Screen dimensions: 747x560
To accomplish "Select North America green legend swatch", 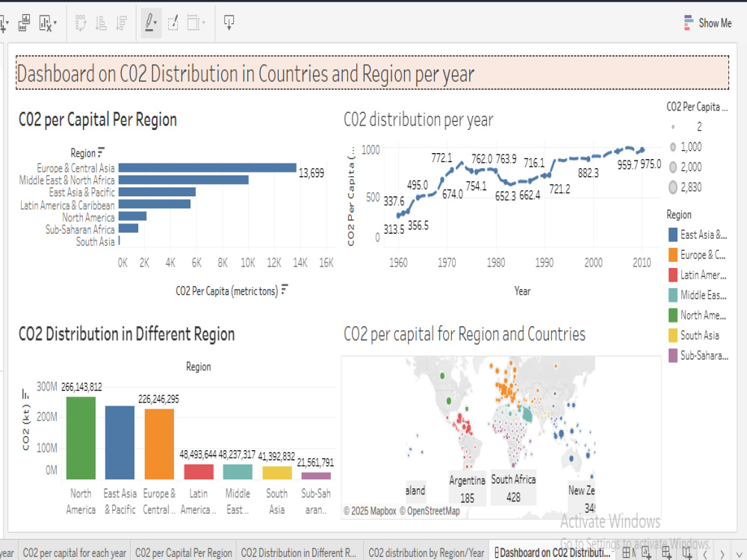I will point(673,315).
